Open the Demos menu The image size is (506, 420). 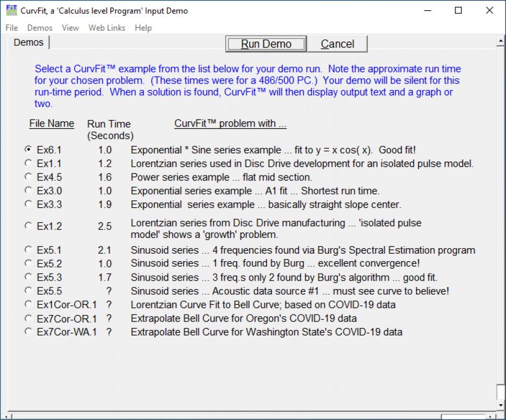tap(40, 28)
